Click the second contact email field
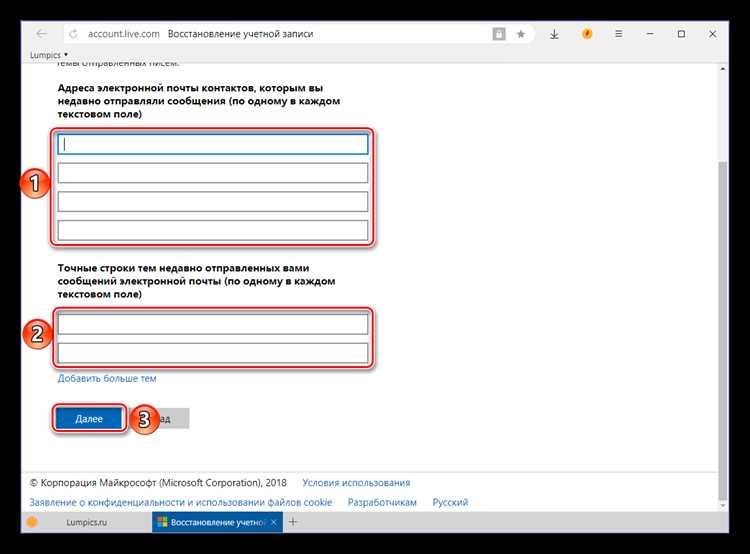Image resolution: width=750 pixels, height=554 pixels. pos(213,173)
